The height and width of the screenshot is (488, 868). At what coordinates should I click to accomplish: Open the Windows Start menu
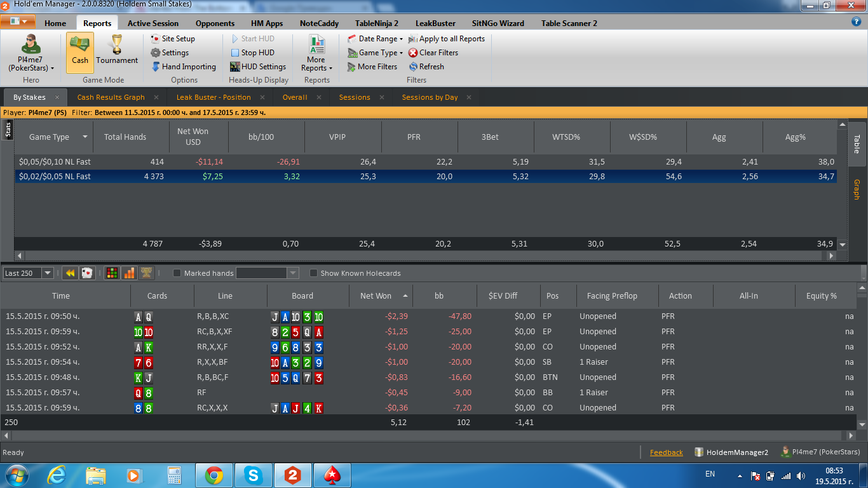point(17,475)
